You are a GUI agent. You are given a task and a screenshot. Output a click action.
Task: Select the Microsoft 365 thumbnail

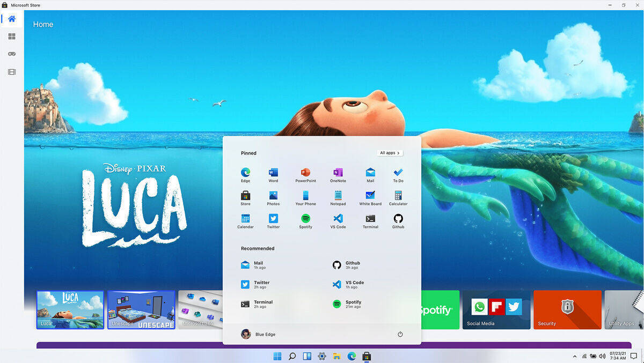pyautogui.click(x=200, y=310)
